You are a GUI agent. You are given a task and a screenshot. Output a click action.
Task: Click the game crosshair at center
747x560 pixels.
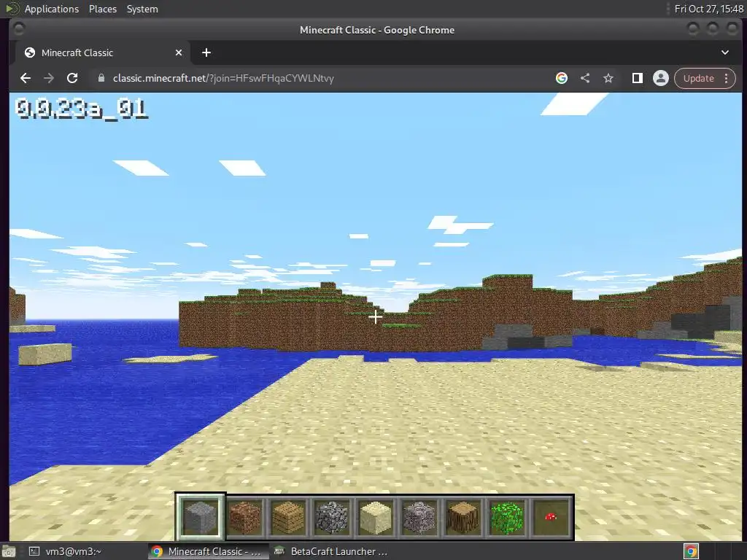[376, 316]
